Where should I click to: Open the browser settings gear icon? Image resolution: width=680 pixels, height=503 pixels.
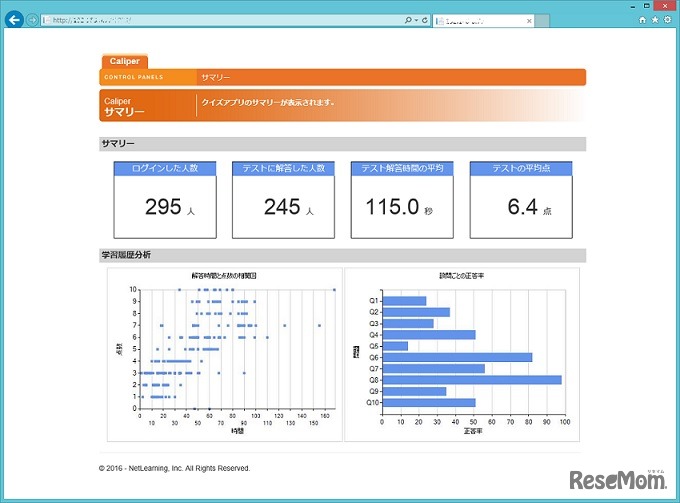click(668, 19)
